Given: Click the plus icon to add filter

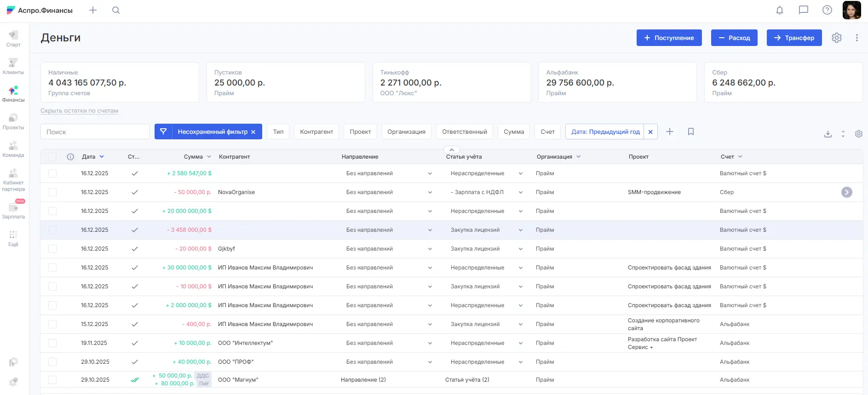Looking at the screenshot, I should coord(670,132).
